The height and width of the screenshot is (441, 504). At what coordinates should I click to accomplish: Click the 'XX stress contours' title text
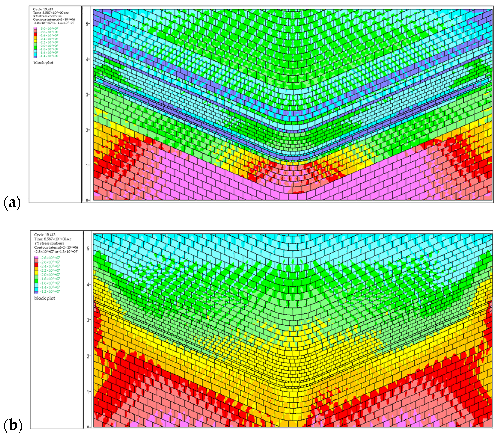(x=47, y=16)
